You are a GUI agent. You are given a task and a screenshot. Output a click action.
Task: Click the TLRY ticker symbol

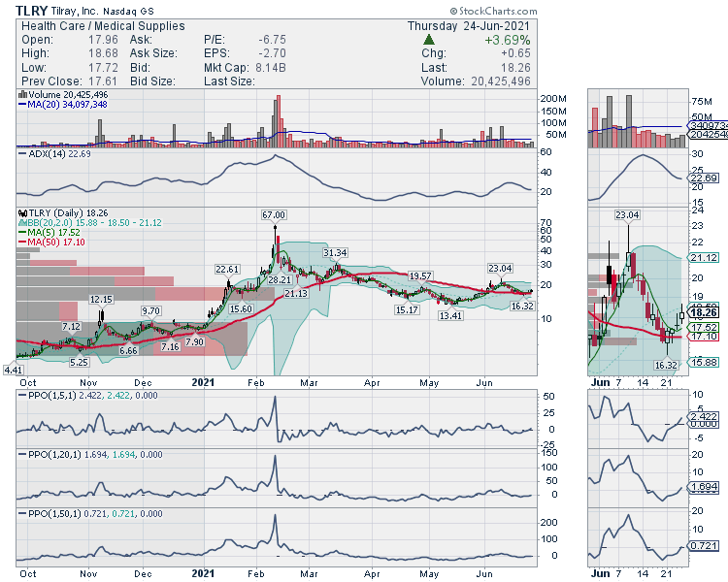click(32, 11)
